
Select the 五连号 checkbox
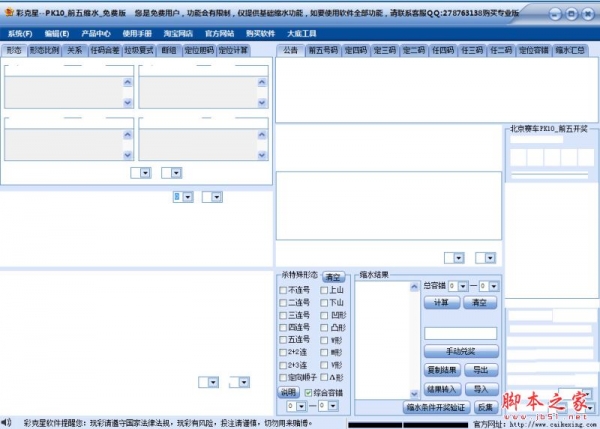click(283, 340)
